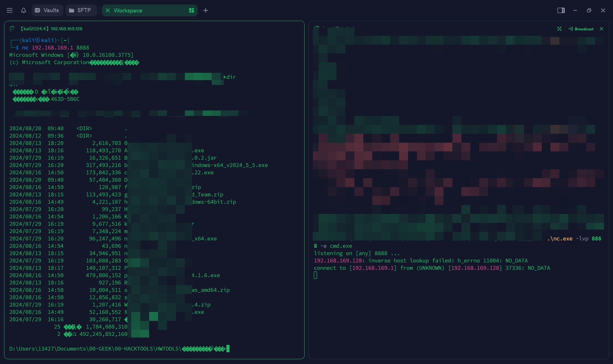Open the notifications bell
This screenshot has width=613, height=364.
tap(24, 11)
